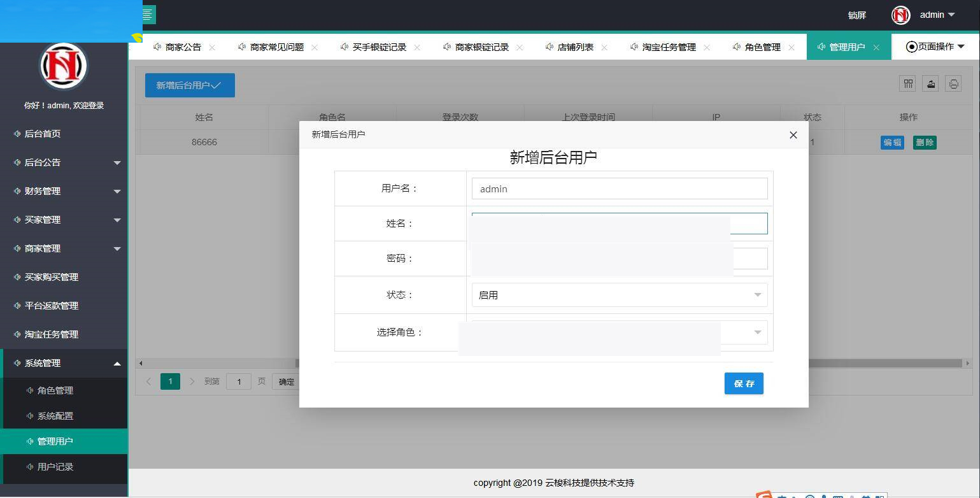Click the 保存 button in the dialog
980x498 pixels.
pyautogui.click(x=743, y=383)
